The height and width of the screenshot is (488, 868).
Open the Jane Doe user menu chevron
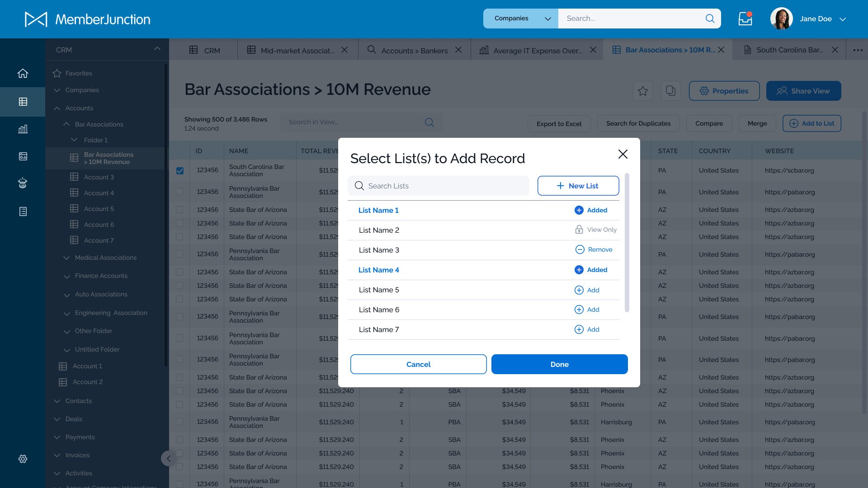[843, 19]
